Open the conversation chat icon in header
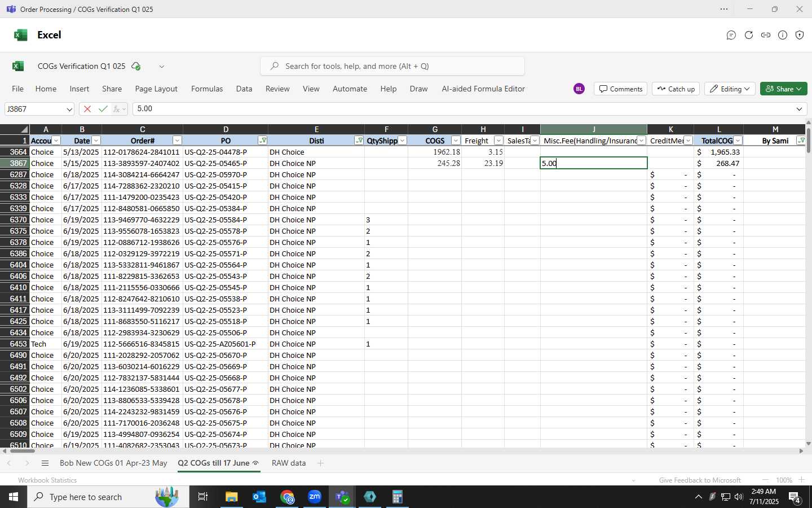 [731, 35]
